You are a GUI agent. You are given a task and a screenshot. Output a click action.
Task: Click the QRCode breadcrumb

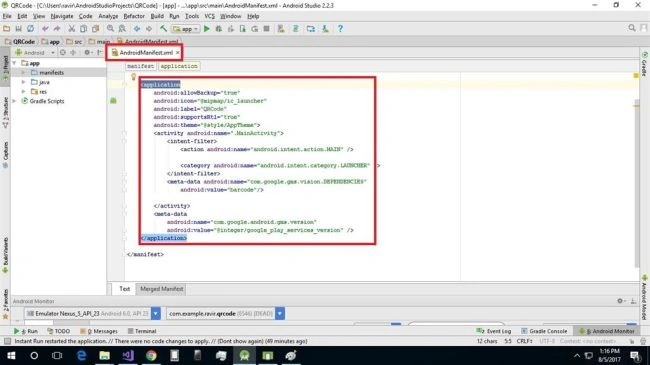click(x=20, y=41)
